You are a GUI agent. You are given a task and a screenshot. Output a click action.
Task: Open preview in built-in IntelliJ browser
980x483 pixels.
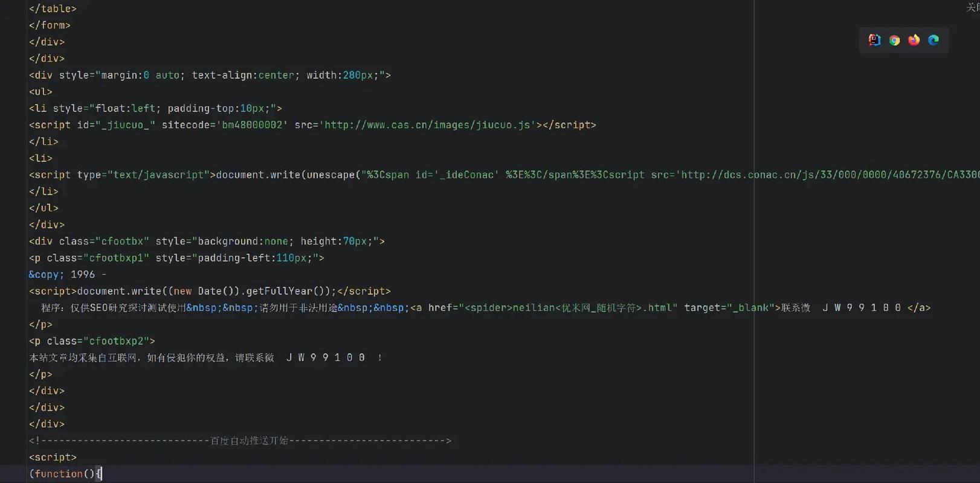pos(874,40)
